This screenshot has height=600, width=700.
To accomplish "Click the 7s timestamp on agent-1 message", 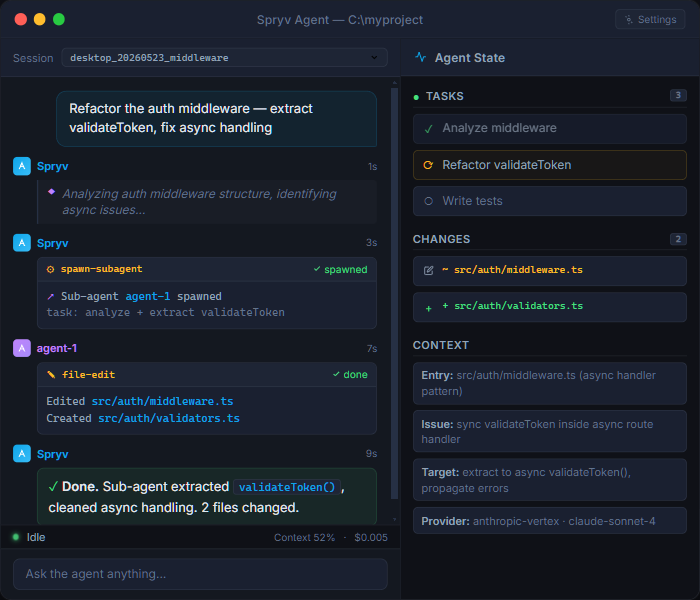I will tap(372, 349).
